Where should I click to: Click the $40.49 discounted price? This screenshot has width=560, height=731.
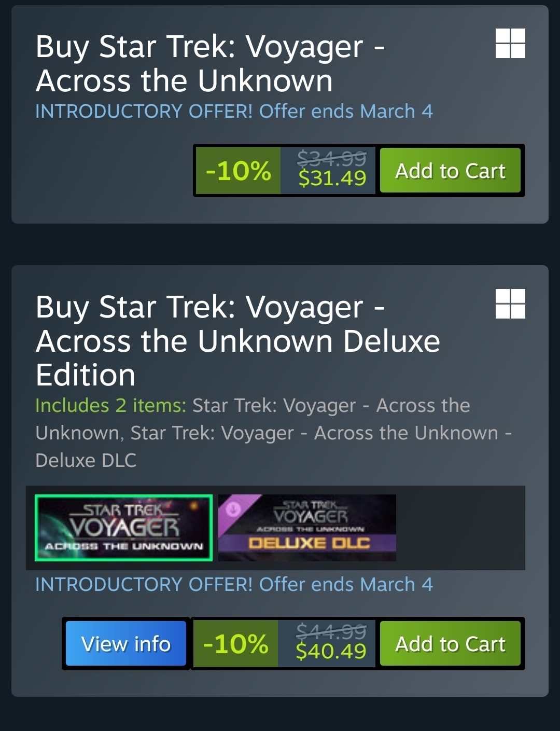[x=331, y=652]
